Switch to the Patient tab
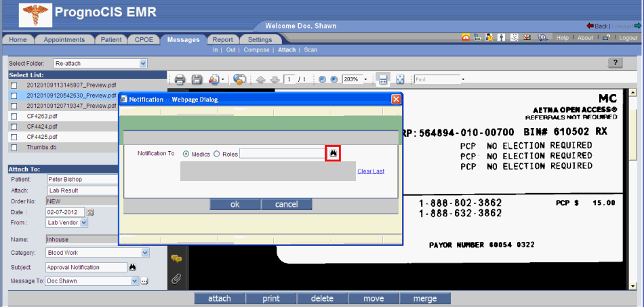 pyautogui.click(x=111, y=40)
